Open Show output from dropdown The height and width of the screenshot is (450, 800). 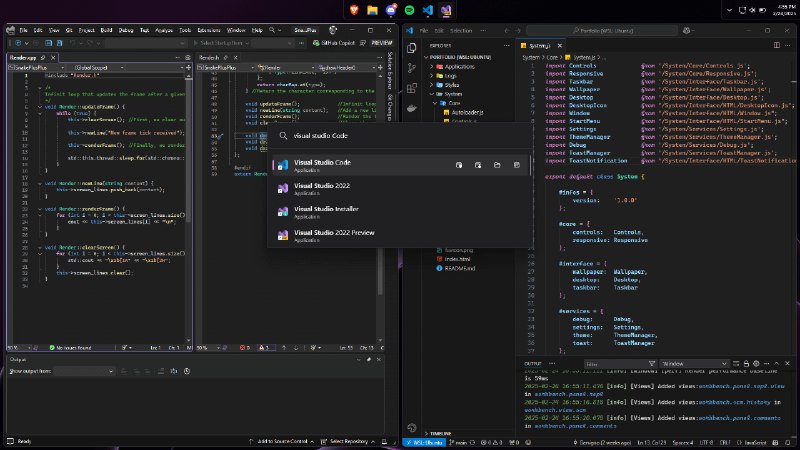tap(84, 371)
